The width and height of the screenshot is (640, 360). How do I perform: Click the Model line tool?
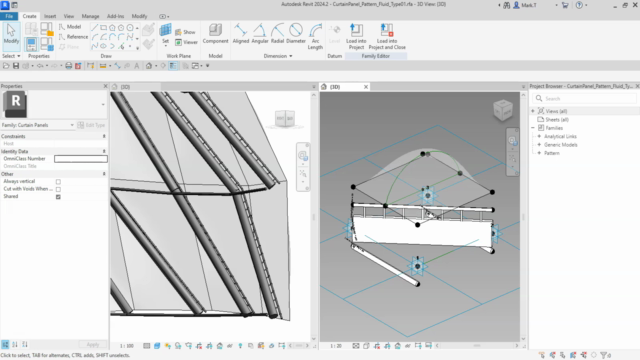click(x=70, y=27)
